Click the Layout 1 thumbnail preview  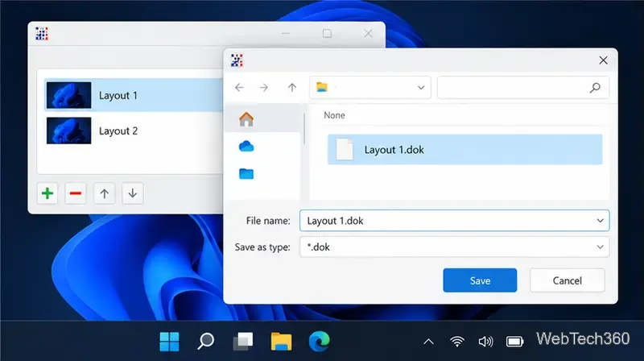(68, 95)
